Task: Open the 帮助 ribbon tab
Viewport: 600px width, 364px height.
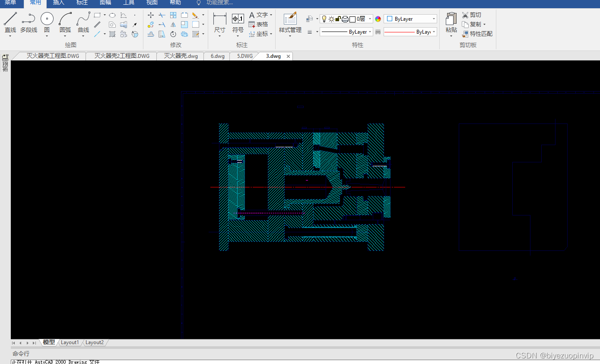Action: click(x=175, y=3)
